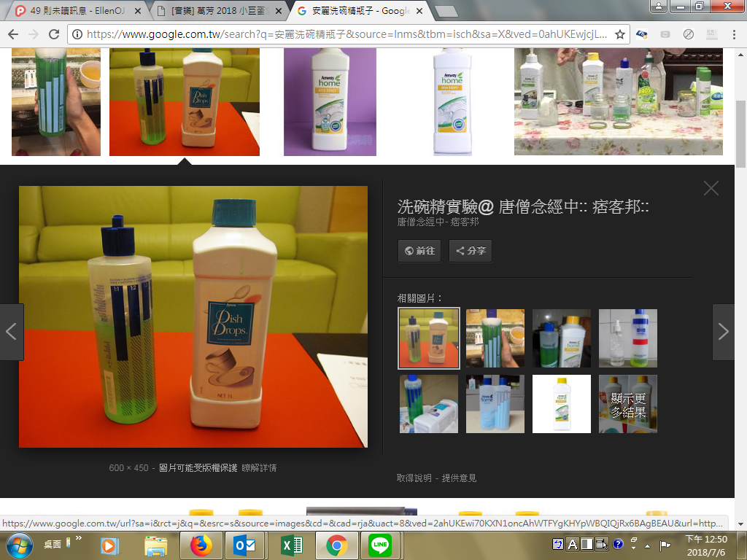Toggle half/full-width shape icon in language bar
The width and height of the screenshot is (747, 560).
(x=587, y=544)
